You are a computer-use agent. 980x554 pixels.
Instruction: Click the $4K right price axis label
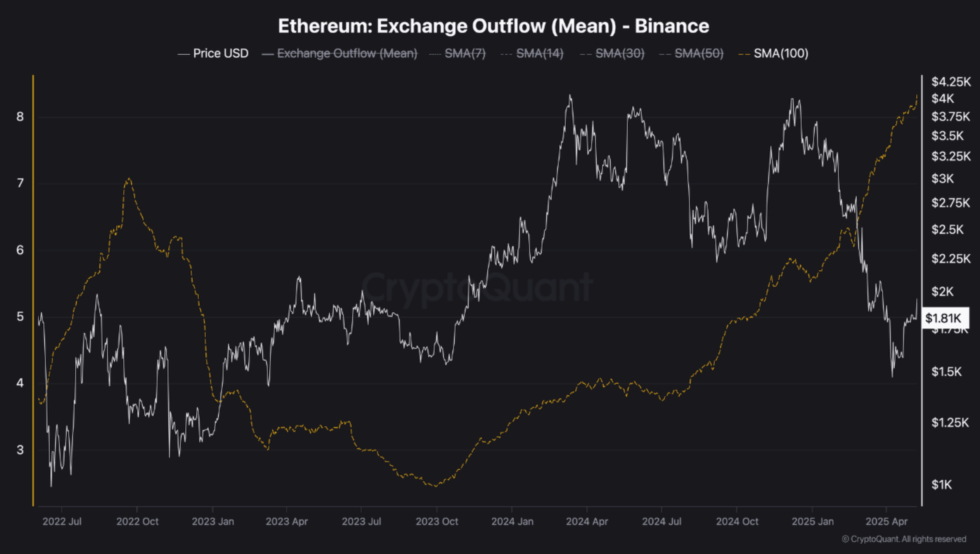pos(943,99)
